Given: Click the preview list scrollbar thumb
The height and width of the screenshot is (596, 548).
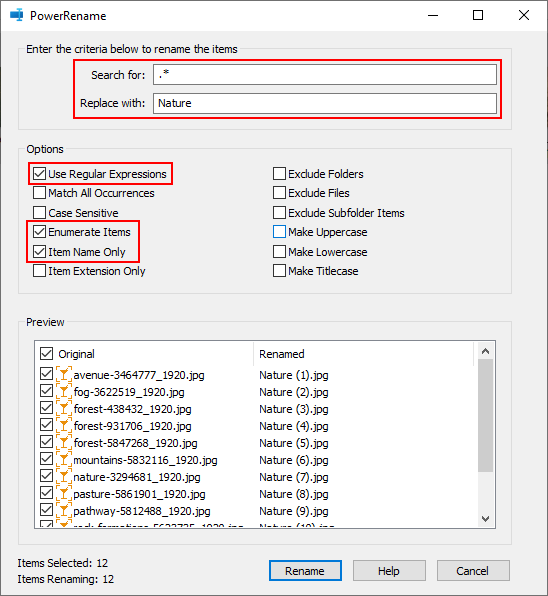Looking at the screenshot, I should [x=485, y=415].
